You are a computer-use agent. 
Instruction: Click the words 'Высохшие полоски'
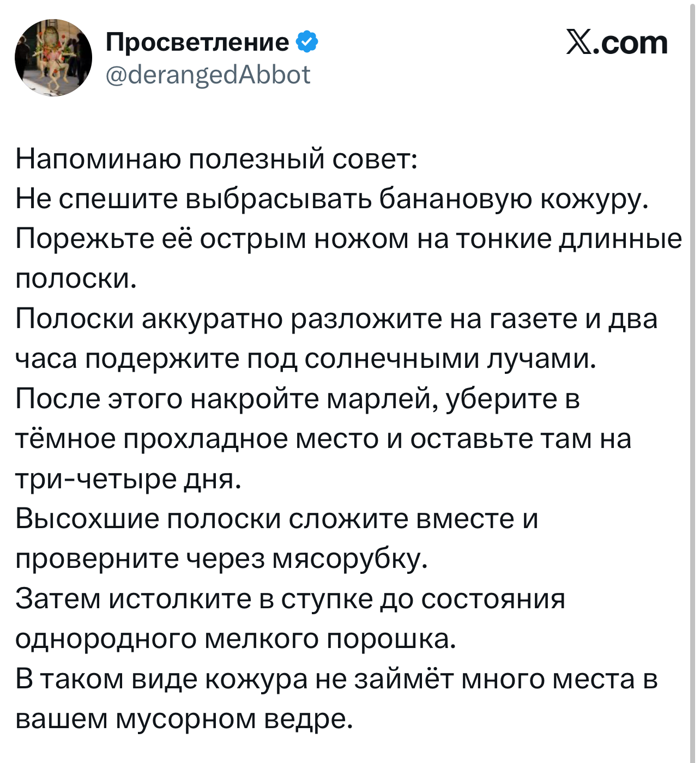148,518
